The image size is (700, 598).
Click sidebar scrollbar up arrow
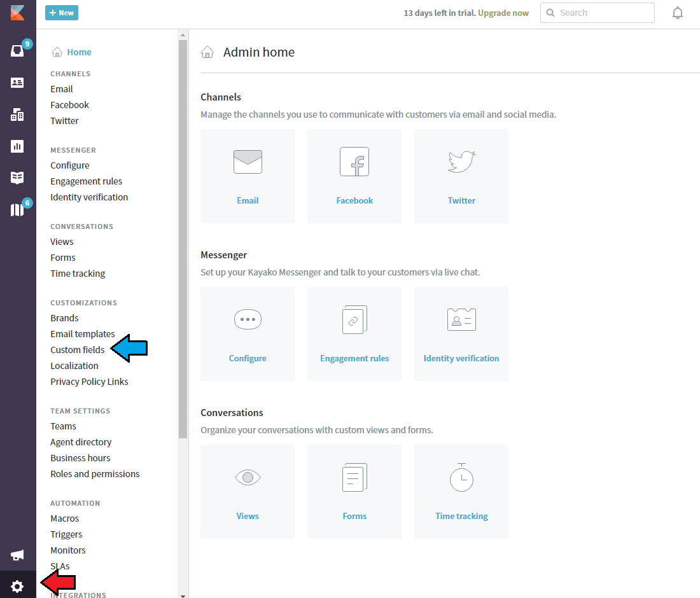(x=183, y=35)
